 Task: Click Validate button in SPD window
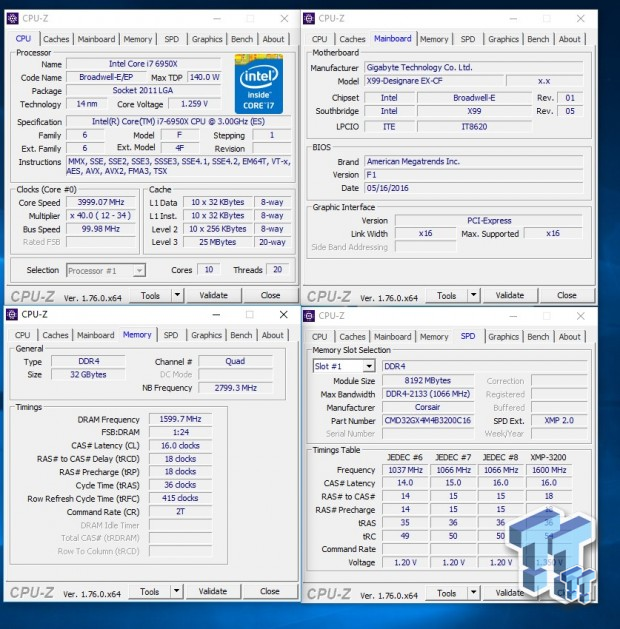click(x=510, y=592)
